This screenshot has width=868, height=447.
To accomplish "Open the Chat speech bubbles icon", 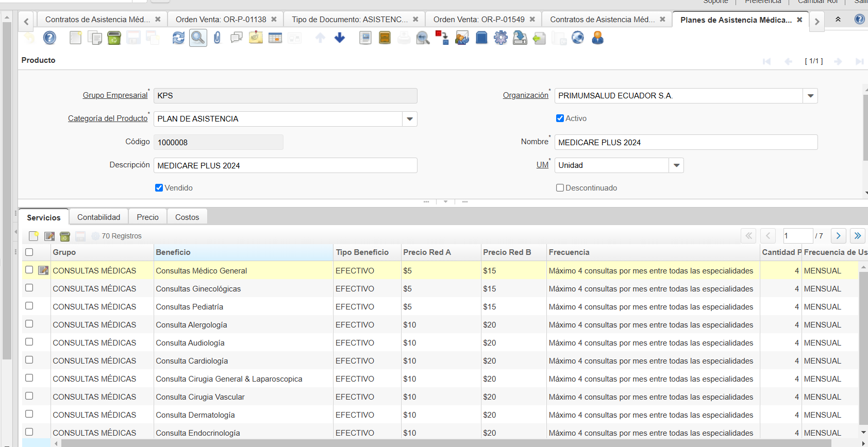I will point(237,38).
